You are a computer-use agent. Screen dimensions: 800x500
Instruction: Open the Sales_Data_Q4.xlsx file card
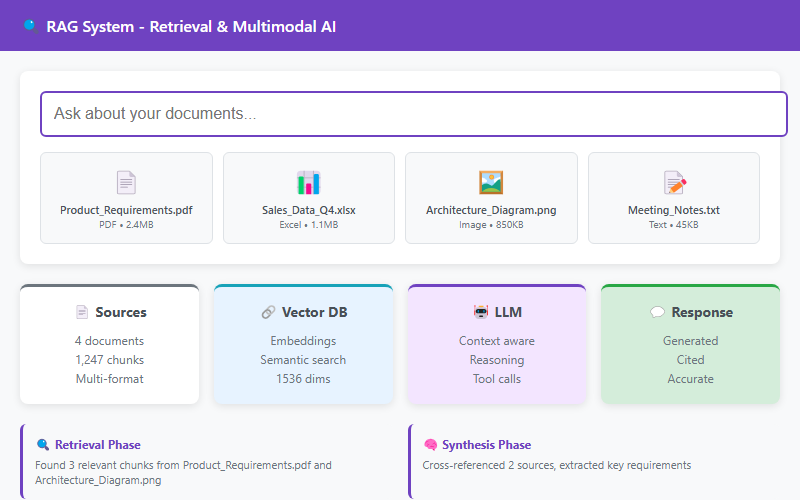309,198
